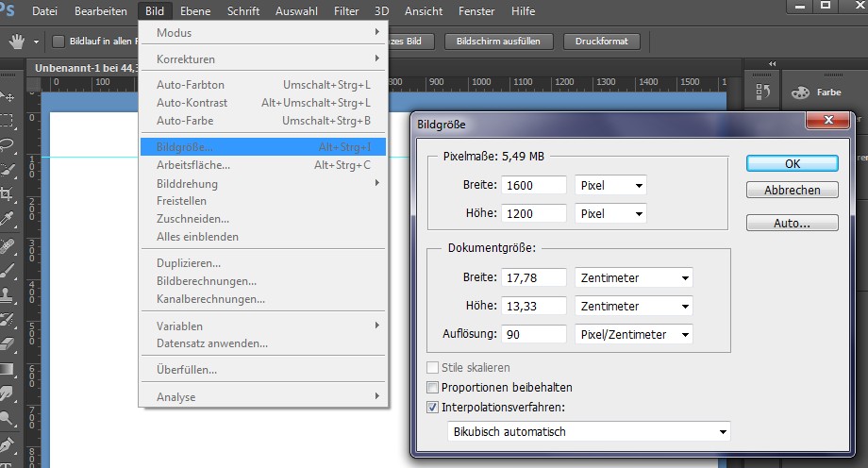Select the Pen tool
Viewport: 868px width, 468px height.
coord(7,444)
